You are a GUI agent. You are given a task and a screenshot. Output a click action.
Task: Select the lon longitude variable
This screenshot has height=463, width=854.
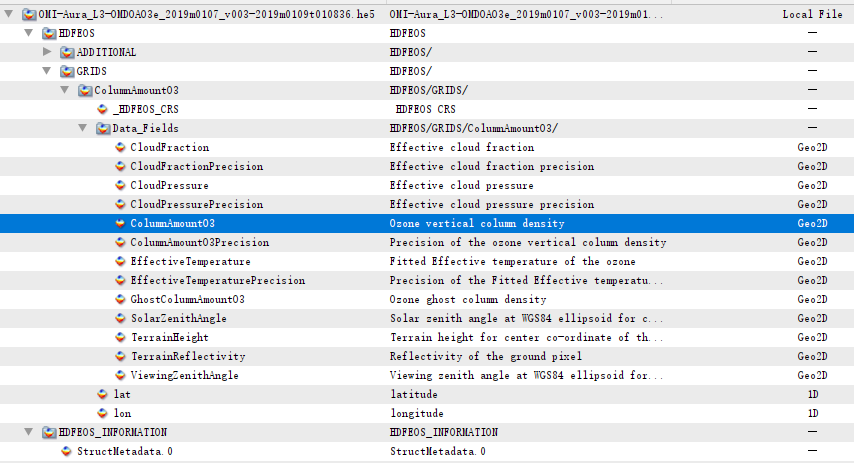click(x=121, y=414)
